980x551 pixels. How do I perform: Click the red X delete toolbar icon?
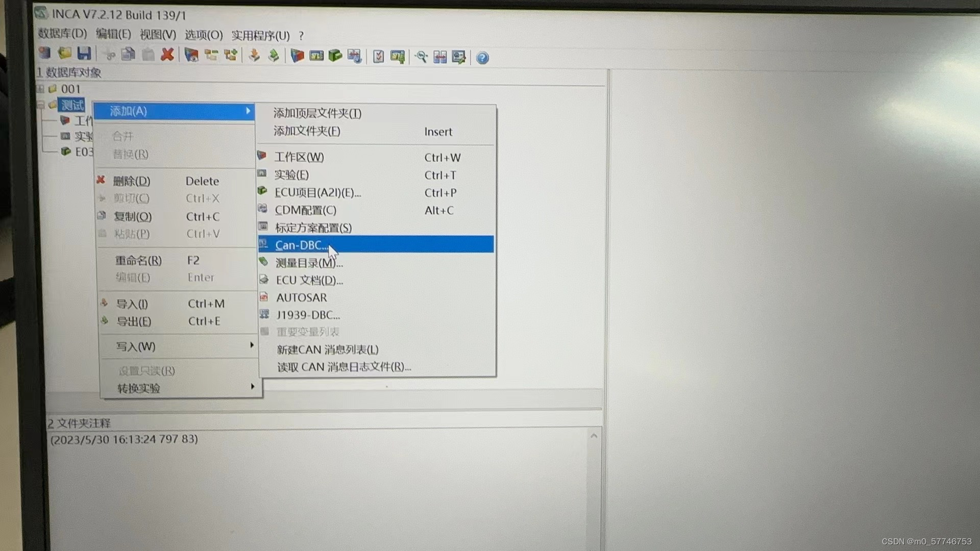point(167,54)
